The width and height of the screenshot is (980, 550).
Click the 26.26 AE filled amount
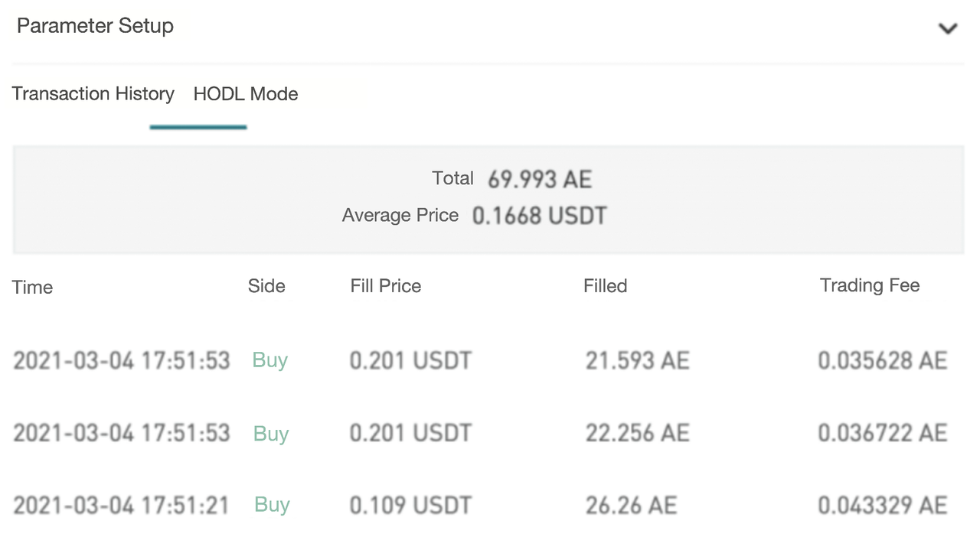pyautogui.click(x=631, y=505)
